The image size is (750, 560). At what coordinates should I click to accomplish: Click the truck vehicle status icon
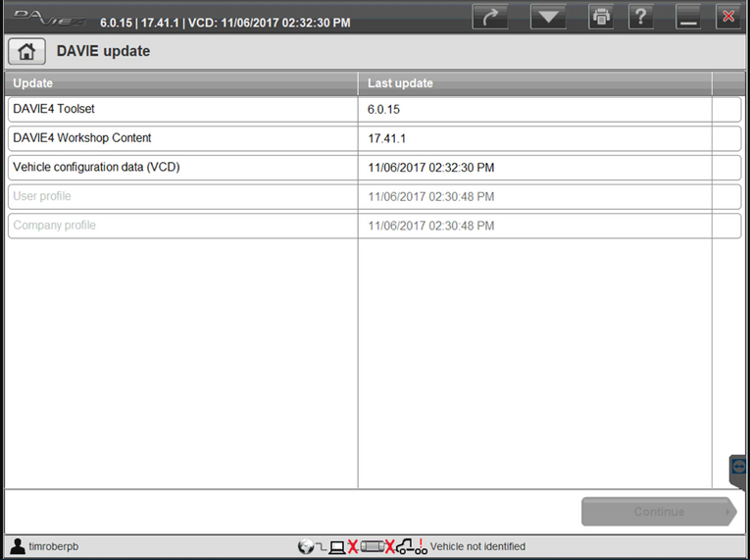(406, 546)
